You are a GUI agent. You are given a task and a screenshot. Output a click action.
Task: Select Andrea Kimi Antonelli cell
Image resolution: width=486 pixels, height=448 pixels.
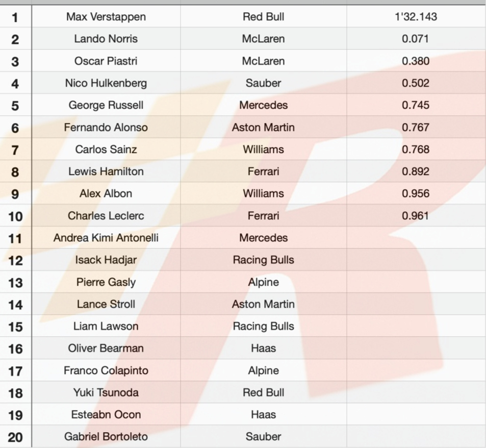[x=106, y=238]
